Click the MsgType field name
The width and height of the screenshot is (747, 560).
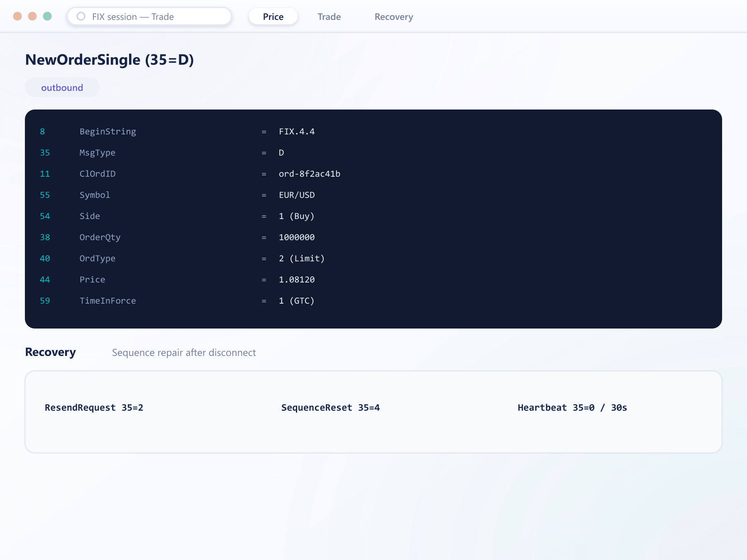tap(98, 153)
